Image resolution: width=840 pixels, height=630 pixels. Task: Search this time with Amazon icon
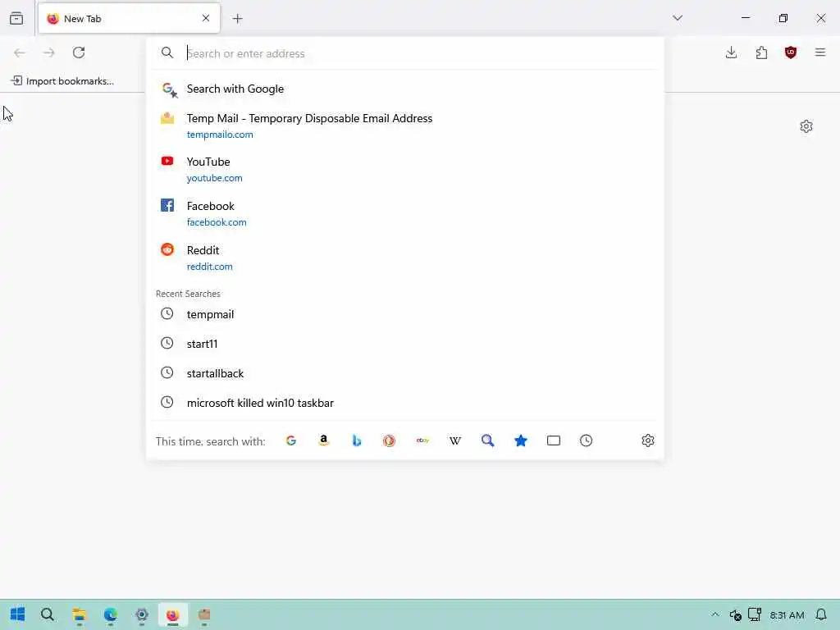tap(323, 441)
